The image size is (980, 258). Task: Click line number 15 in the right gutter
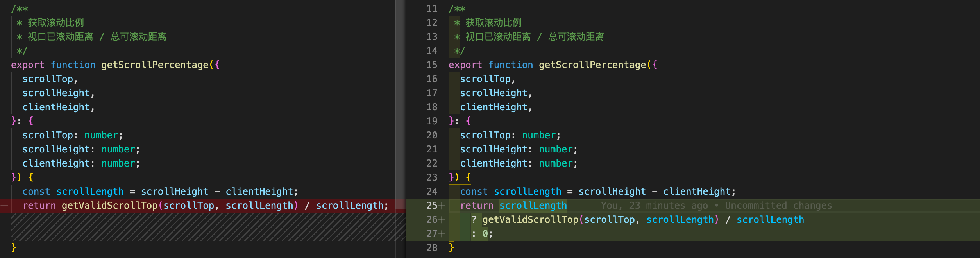click(x=432, y=65)
